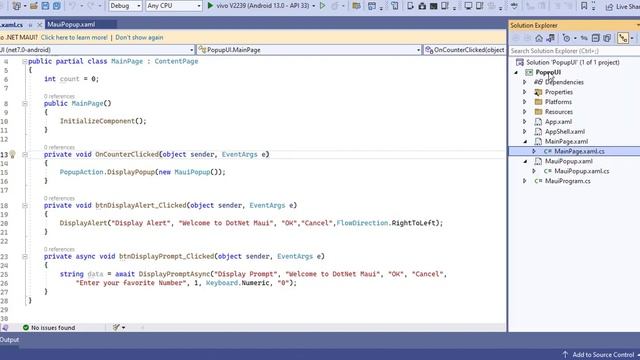
Task: Click the horizontal scrollbar below code editor
Action: click(322, 327)
